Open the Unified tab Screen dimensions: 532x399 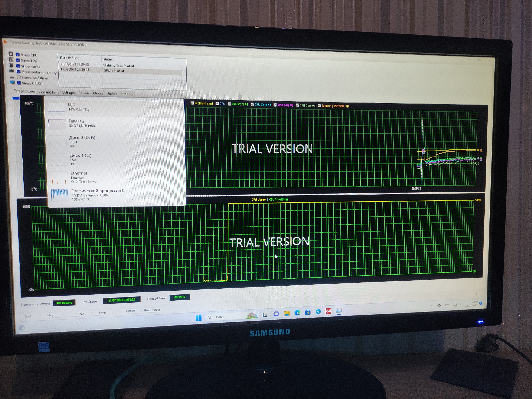click(x=112, y=94)
